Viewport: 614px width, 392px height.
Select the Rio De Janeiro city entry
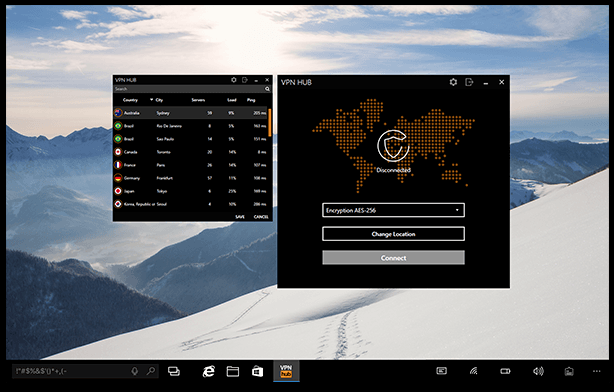pyautogui.click(x=169, y=126)
